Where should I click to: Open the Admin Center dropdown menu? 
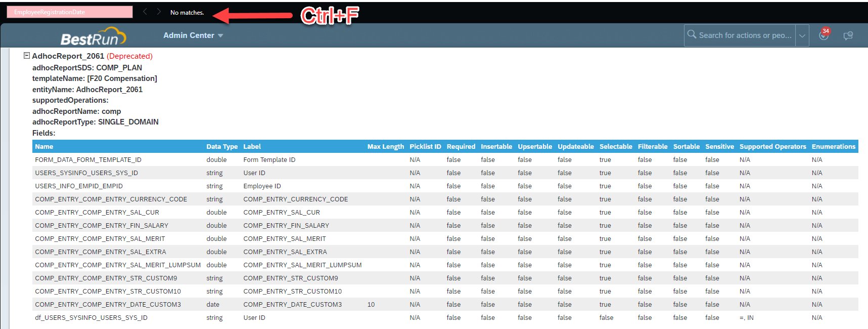tap(193, 35)
